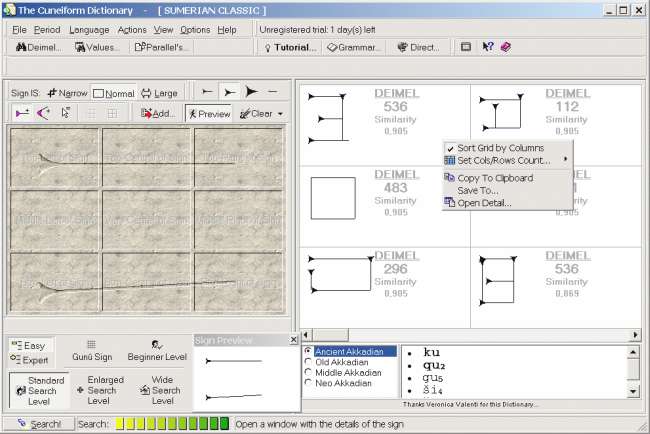The height and width of the screenshot is (434, 650).
Task: Open the Language menu
Action: point(90,30)
